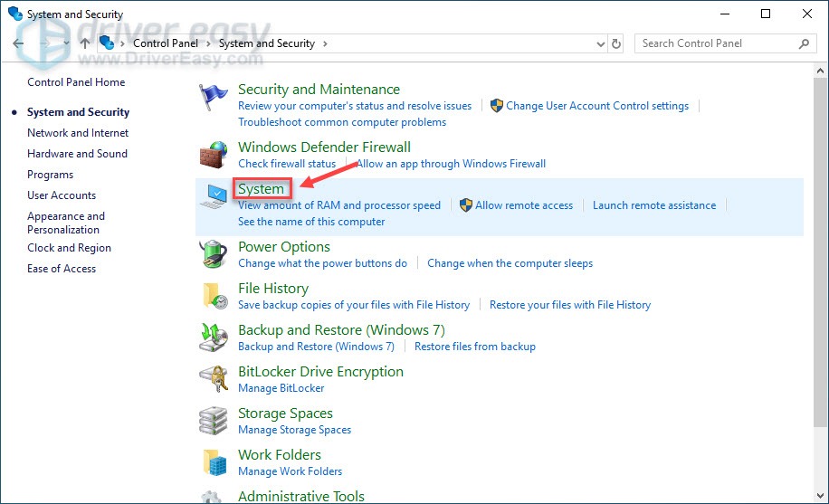The height and width of the screenshot is (504, 829).
Task: Open the BitLocker Drive Encryption key icon
Action: (x=213, y=378)
